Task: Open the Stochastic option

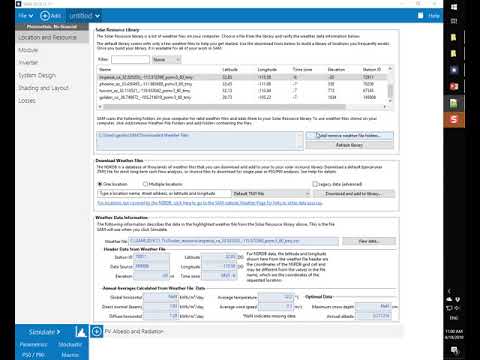Action: (70, 345)
